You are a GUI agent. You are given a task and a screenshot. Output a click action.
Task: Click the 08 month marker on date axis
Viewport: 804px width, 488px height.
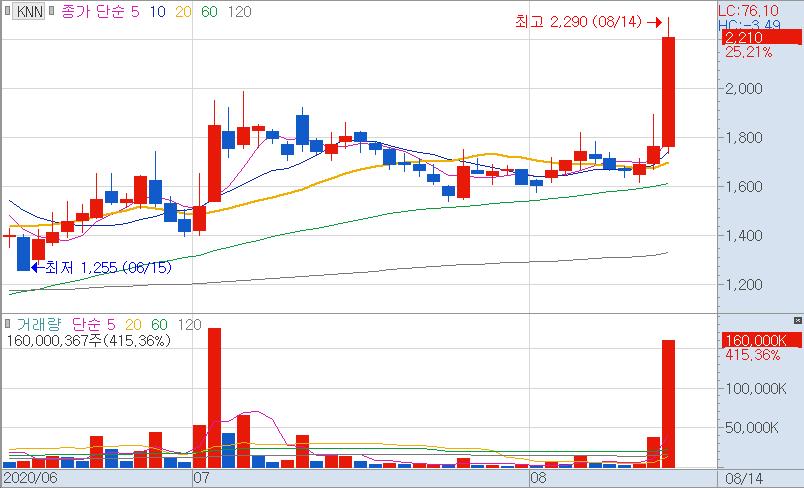tap(538, 479)
